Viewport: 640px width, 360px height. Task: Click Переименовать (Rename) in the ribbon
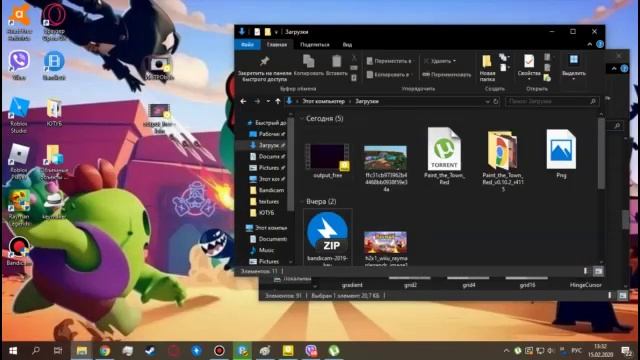click(x=447, y=75)
